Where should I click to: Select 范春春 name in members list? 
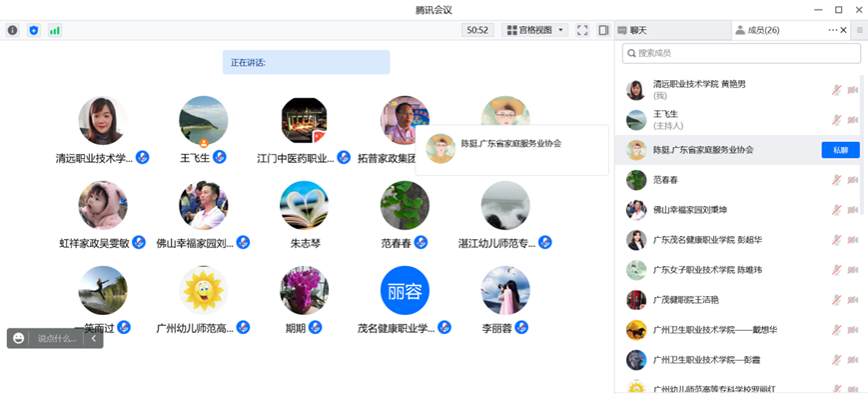665,180
